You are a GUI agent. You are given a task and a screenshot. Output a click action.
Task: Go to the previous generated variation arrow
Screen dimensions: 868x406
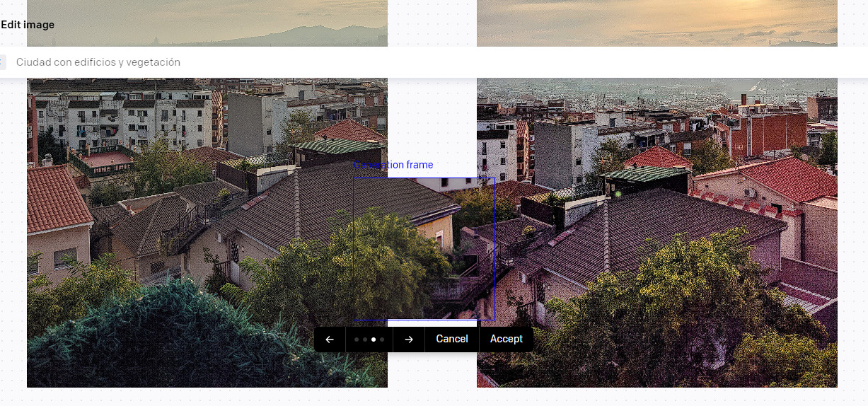330,340
